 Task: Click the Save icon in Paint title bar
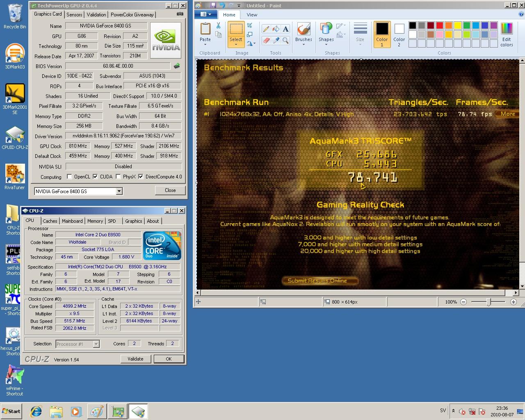[213, 5]
